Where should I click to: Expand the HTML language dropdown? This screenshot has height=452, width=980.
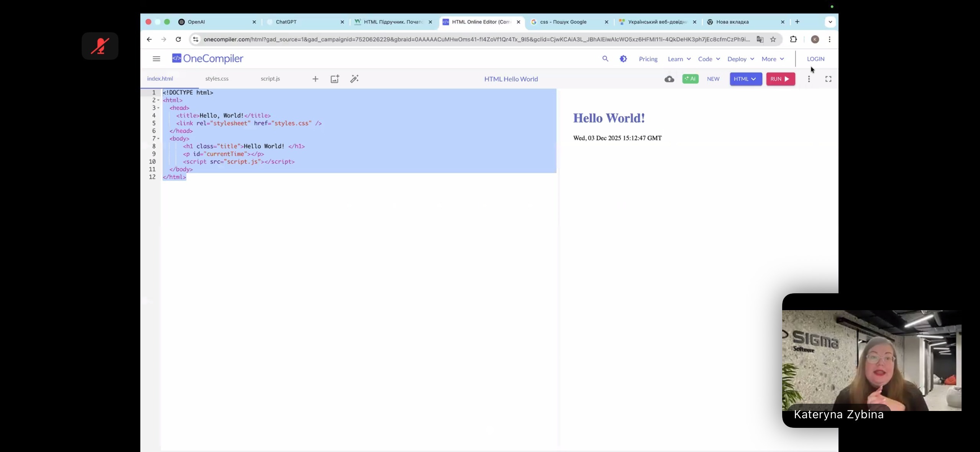(745, 79)
